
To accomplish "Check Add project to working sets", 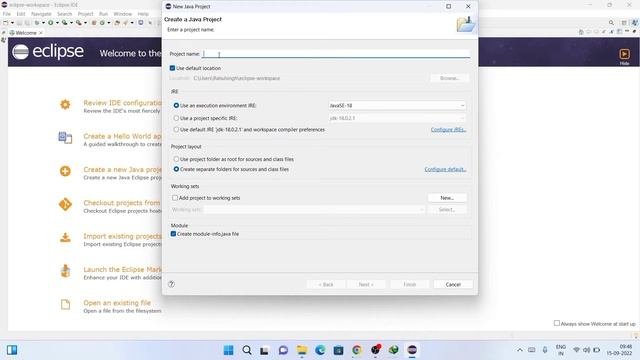I will (x=175, y=198).
